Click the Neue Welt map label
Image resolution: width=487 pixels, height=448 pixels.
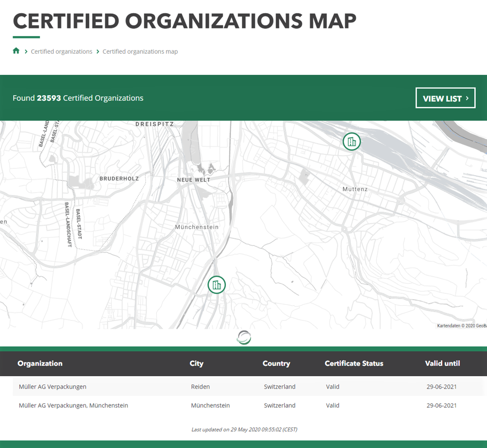pos(194,180)
